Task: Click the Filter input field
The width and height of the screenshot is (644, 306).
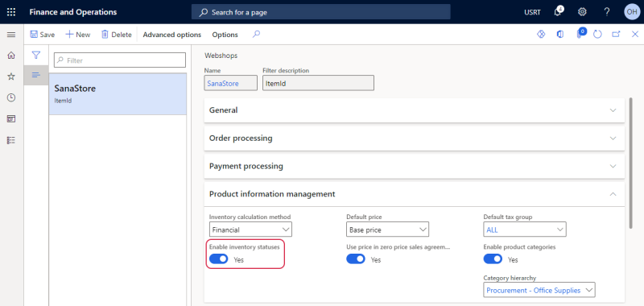Action: tap(120, 60)
